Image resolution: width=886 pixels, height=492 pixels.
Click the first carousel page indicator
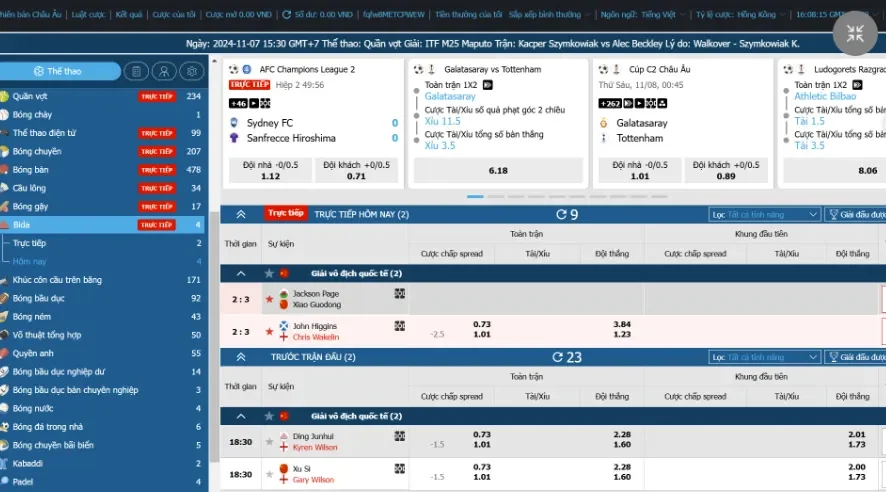pyautogui.click(x=475, y=197)
